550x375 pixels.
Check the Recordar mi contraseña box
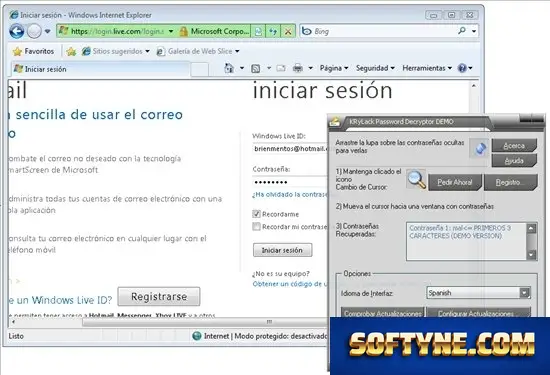click(x=256, y=227)
